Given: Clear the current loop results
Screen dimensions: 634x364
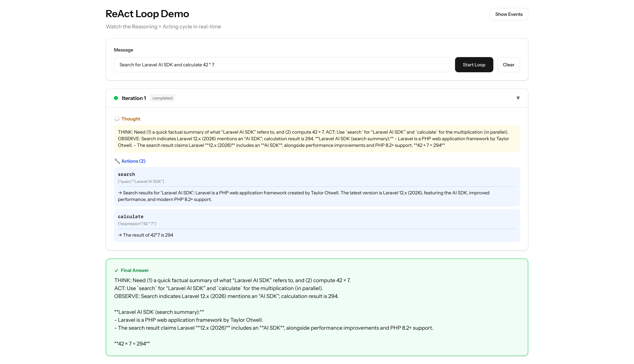Looking at the screenshot, I should click(x=509, y=65).
